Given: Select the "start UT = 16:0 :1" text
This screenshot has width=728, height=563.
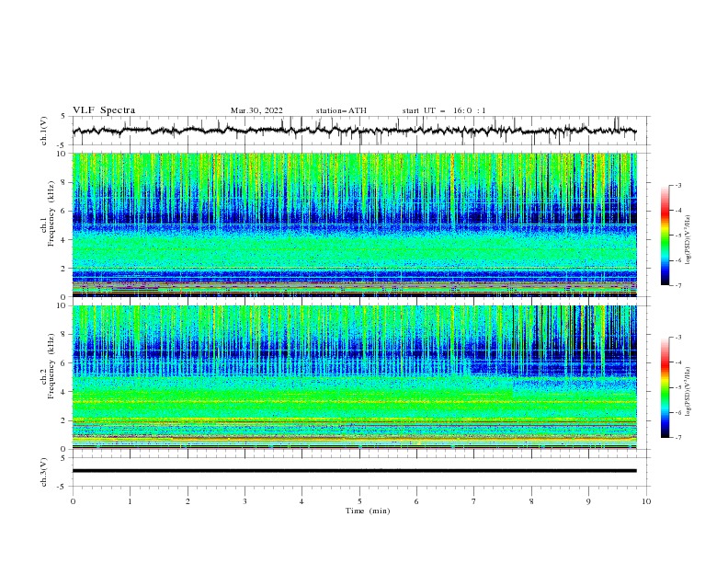Looking at the screenshot, I should point(444,110).
